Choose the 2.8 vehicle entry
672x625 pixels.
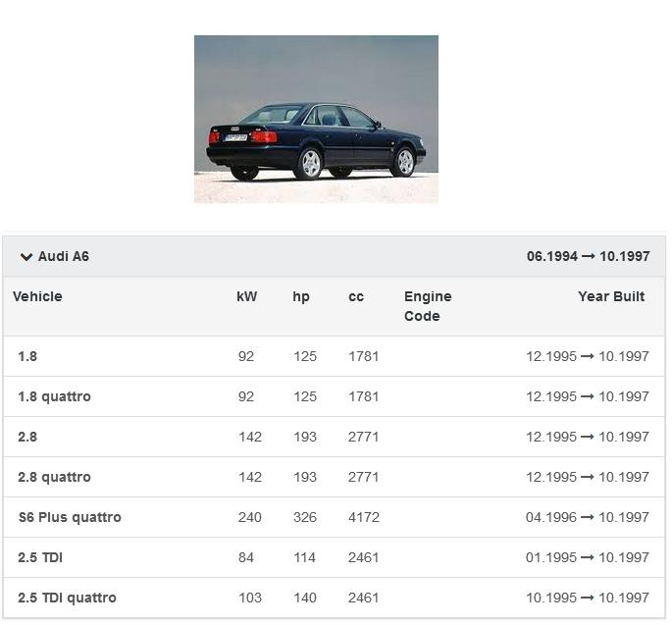27,437
